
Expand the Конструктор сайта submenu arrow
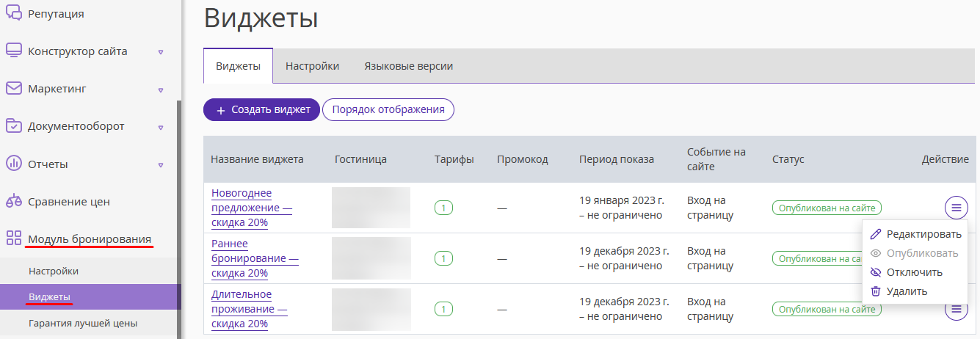(x=161, y=52)
